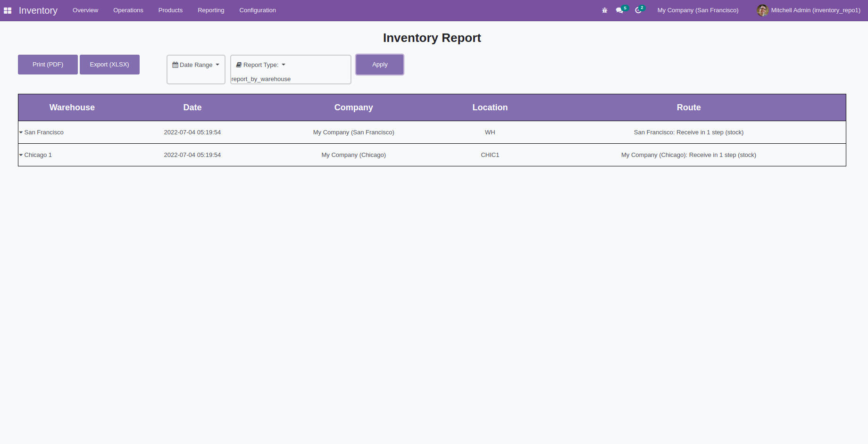Click the My Company (San Francisco) table cell
Screen dimensions: 868x444
[x=354, y=132]
